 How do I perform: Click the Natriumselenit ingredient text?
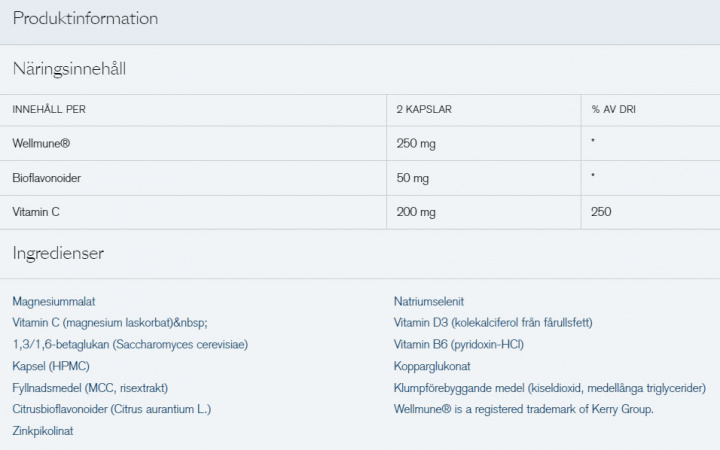[429, 301]
